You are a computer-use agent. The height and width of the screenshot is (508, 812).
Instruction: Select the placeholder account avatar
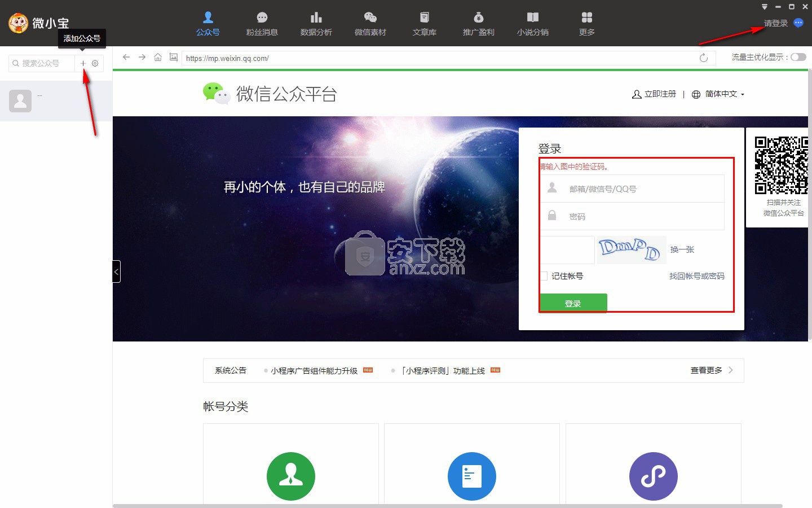(20, 101)
